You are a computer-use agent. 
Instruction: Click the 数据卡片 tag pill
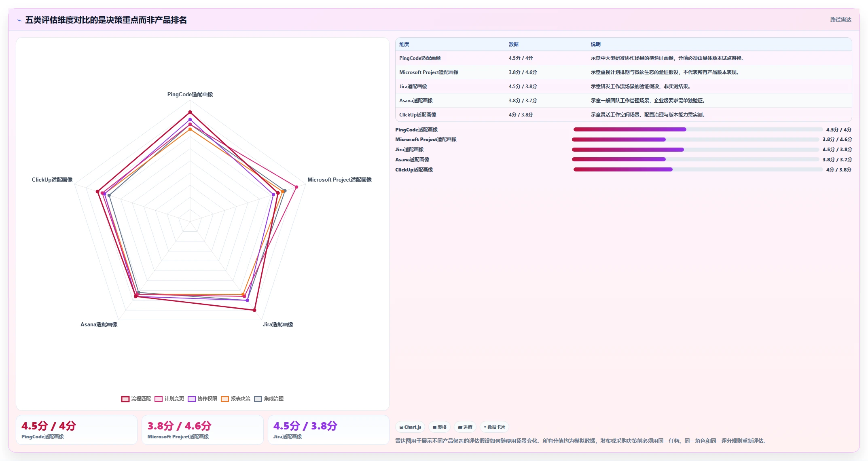494,427
